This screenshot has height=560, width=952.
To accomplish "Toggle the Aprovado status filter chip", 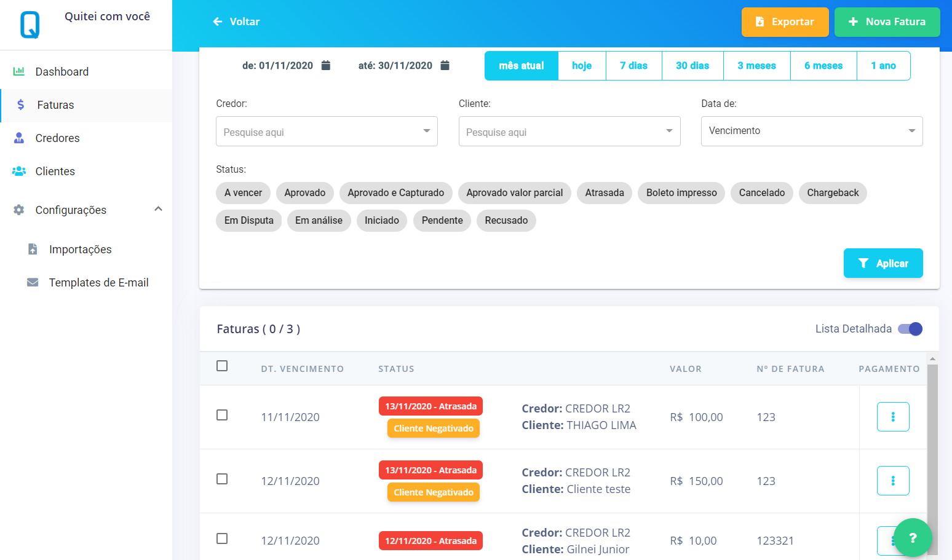I will 305,193.
